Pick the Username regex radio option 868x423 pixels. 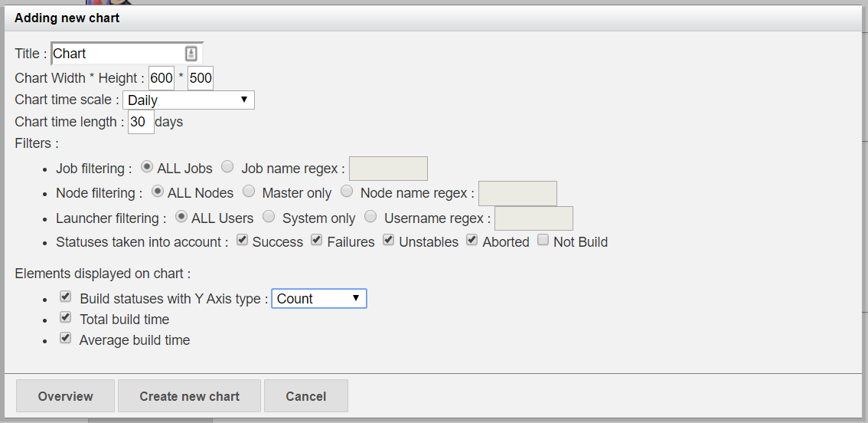(x=370, y=216)
